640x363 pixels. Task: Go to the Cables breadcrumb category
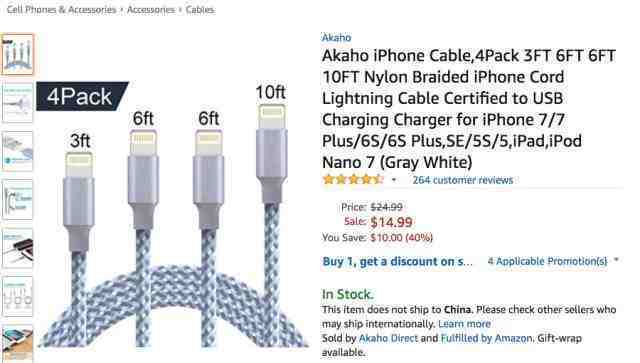tap(200, 10)
